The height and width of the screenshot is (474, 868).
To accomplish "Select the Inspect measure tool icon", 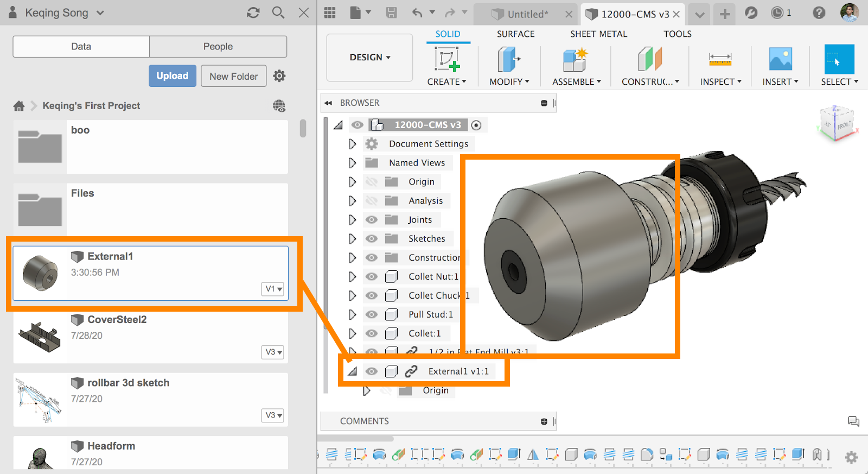I will 720,59.
